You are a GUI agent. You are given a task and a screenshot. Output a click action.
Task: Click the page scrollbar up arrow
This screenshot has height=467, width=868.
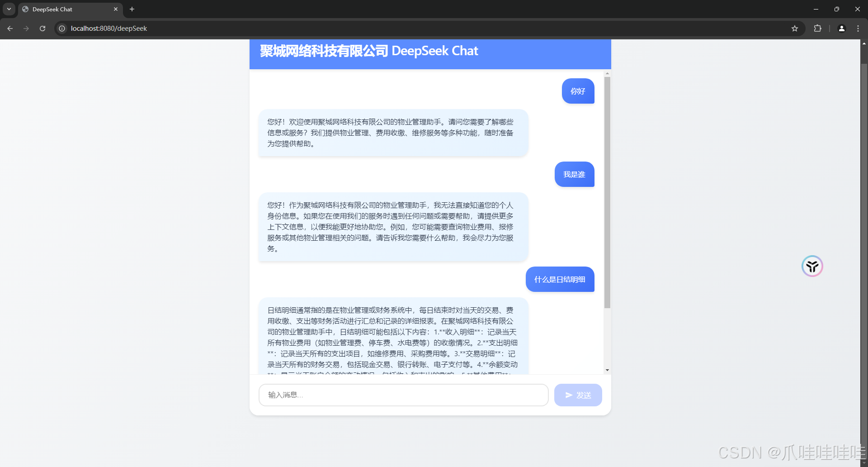coord(864,43)
